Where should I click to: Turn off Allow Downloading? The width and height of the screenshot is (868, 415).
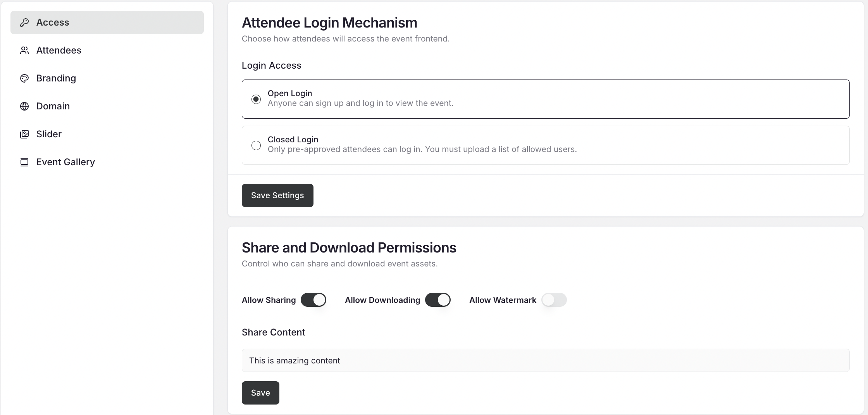point(438,300)
